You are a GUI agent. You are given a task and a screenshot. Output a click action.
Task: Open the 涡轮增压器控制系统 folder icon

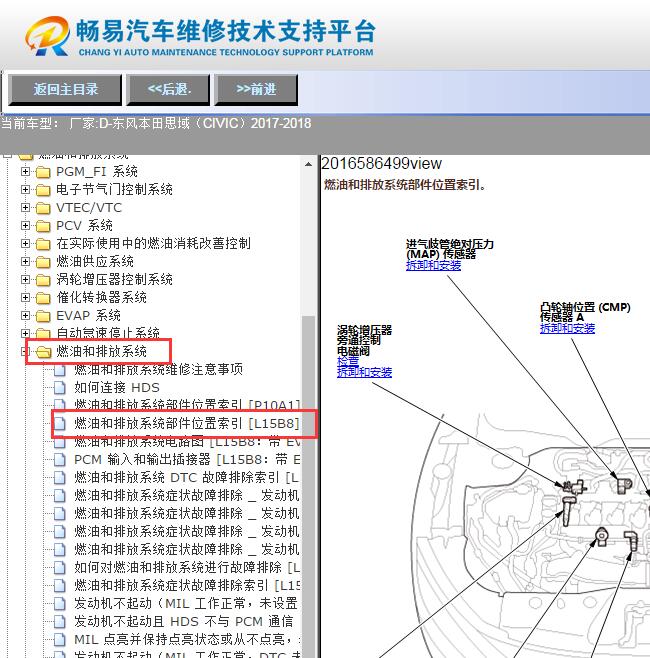pyautogui.click(x=43, y=280)
